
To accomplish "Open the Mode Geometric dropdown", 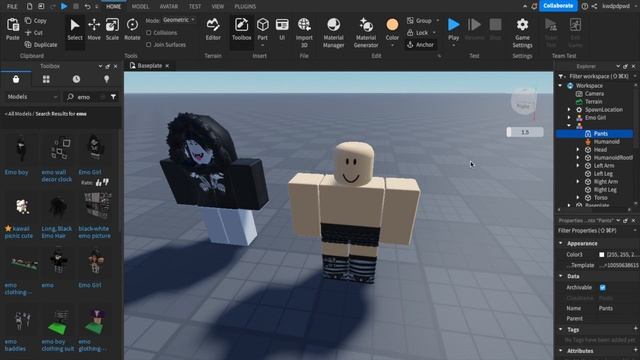I will click(179, 20).
